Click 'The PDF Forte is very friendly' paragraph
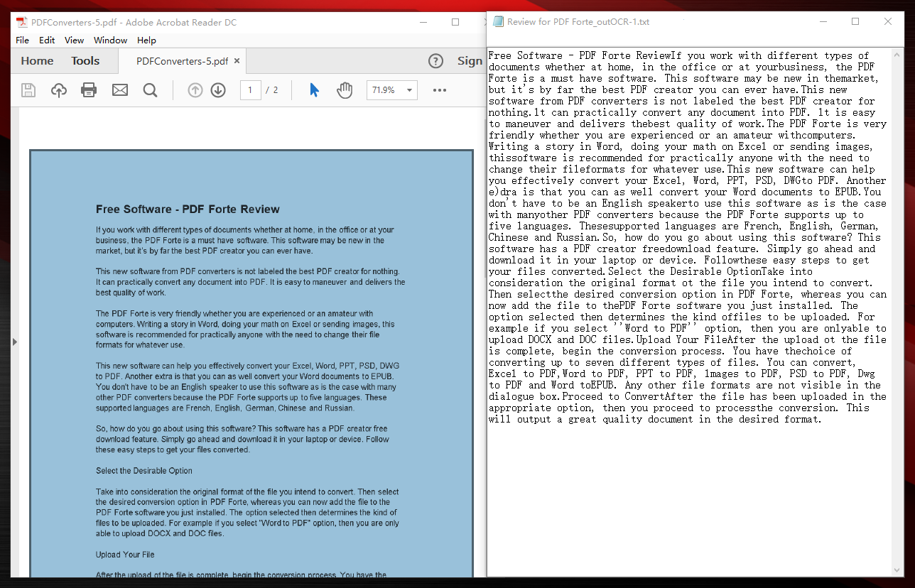 point(246,329)
